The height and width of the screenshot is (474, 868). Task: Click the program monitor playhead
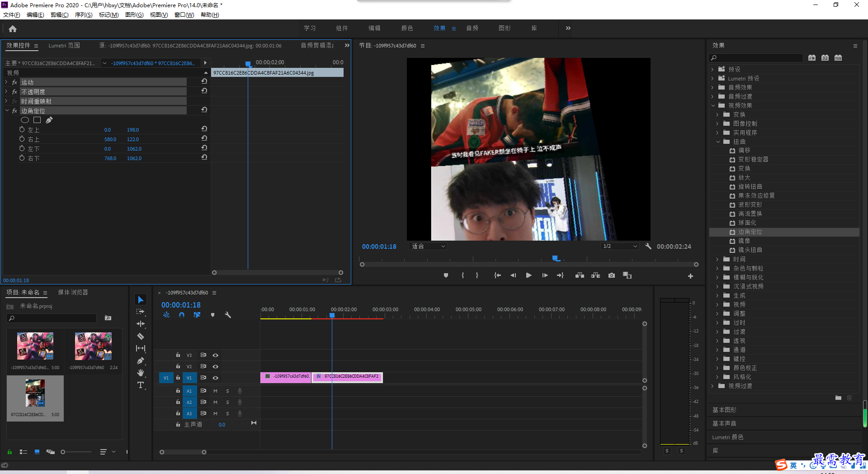[x=556, y=258]
